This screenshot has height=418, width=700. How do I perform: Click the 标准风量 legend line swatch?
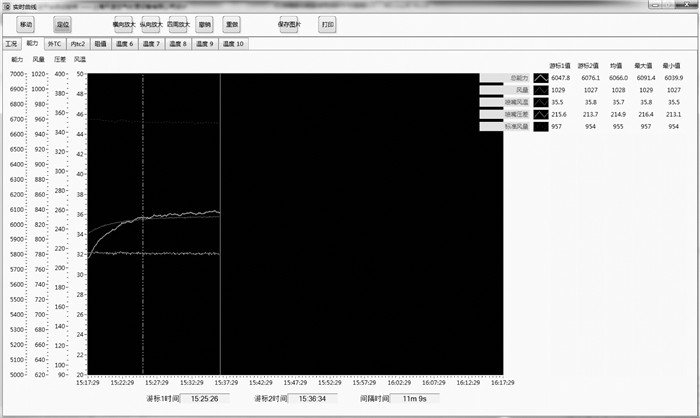click(541, 126)
